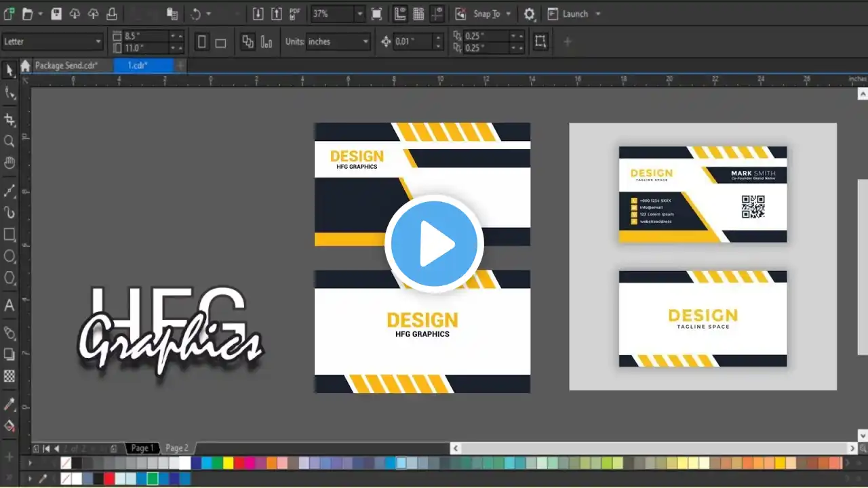Image resolution: width=868 pixels, height=488 pixels.
Task: Expand the Letter page size dropdown
Action: (x=98, y=42)
